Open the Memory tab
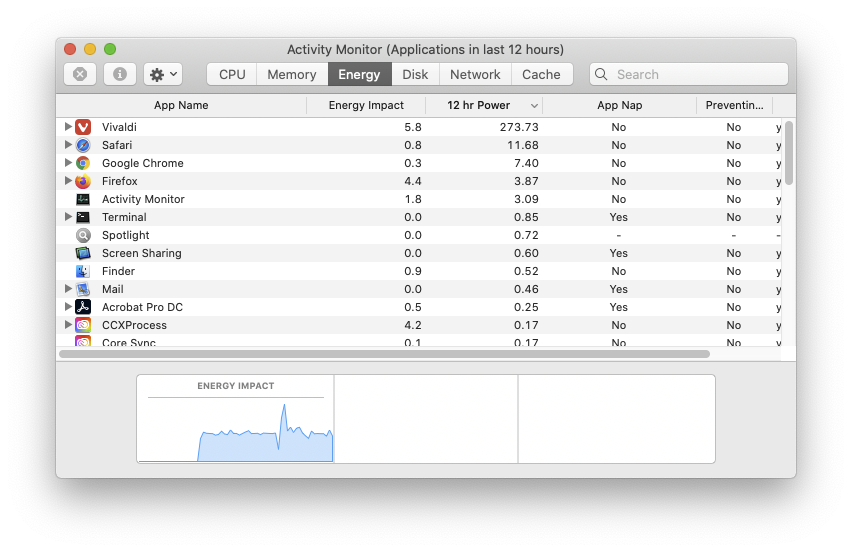The height and width of the screenshot is (552, 852). (x=292, y=74)
